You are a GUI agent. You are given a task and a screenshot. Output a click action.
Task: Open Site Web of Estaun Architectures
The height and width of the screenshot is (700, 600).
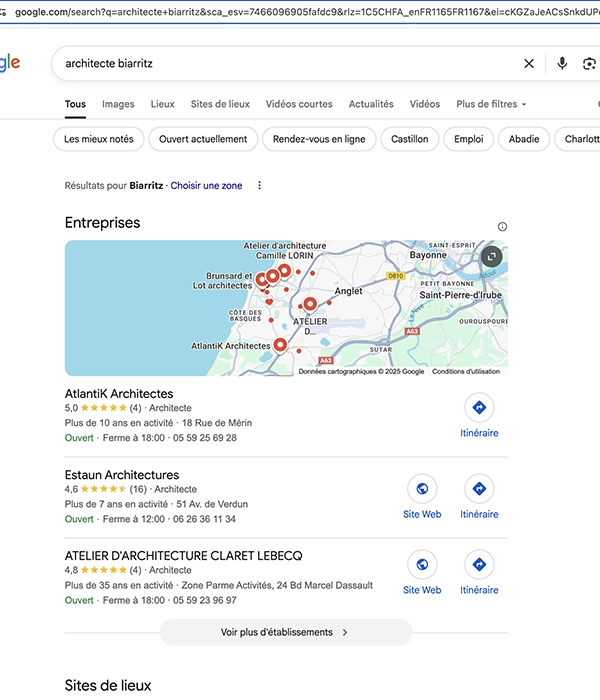(422, 497)
